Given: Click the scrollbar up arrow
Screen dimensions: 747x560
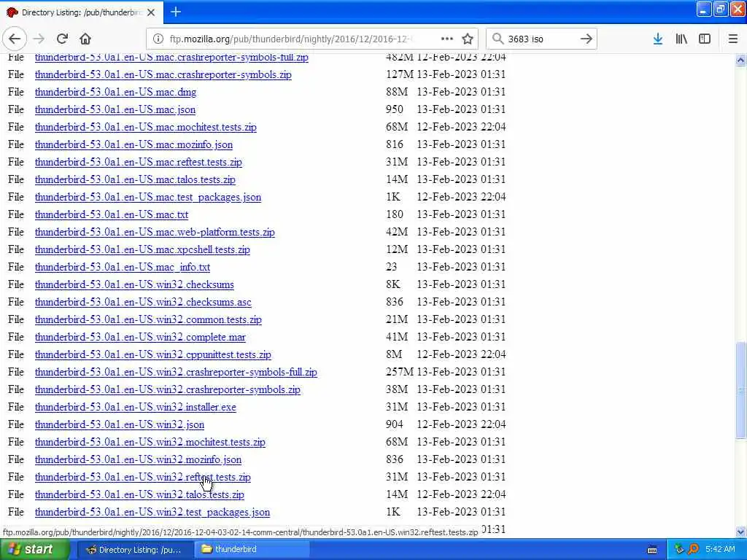Looking at the screenshot, I should click(740, 60).
